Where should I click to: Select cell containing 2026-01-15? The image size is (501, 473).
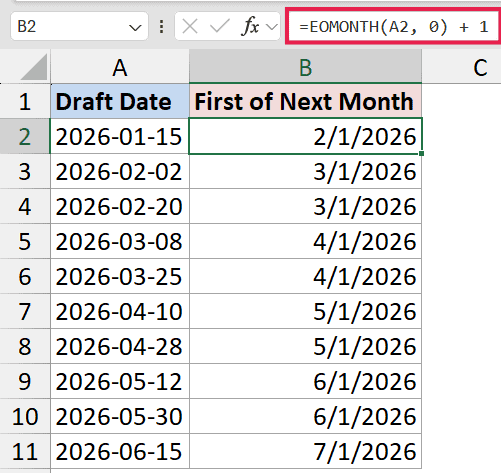120,136
